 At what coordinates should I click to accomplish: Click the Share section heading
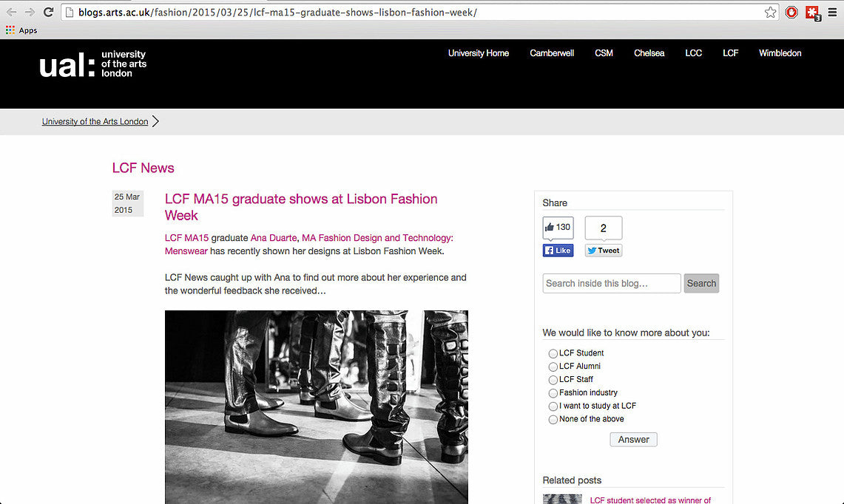coord(555,202)
